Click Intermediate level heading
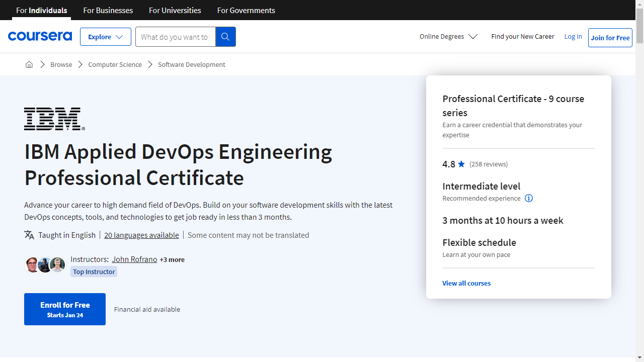 point(481,186)
